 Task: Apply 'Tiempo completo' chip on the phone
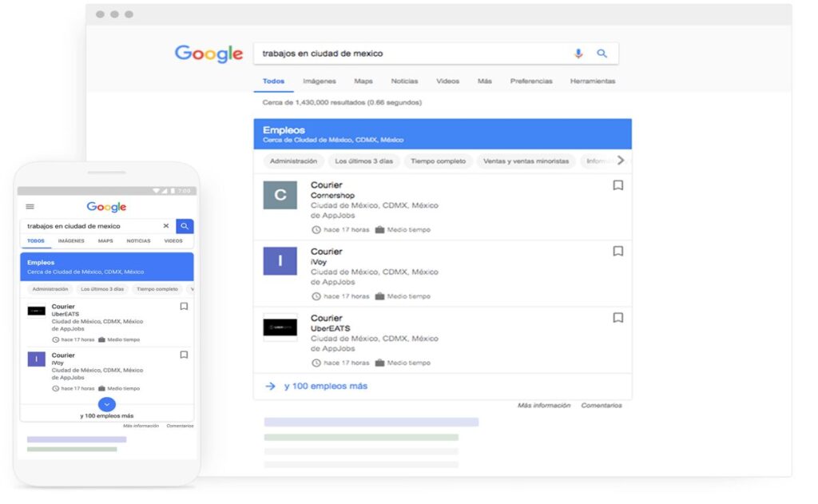(157, 289)
